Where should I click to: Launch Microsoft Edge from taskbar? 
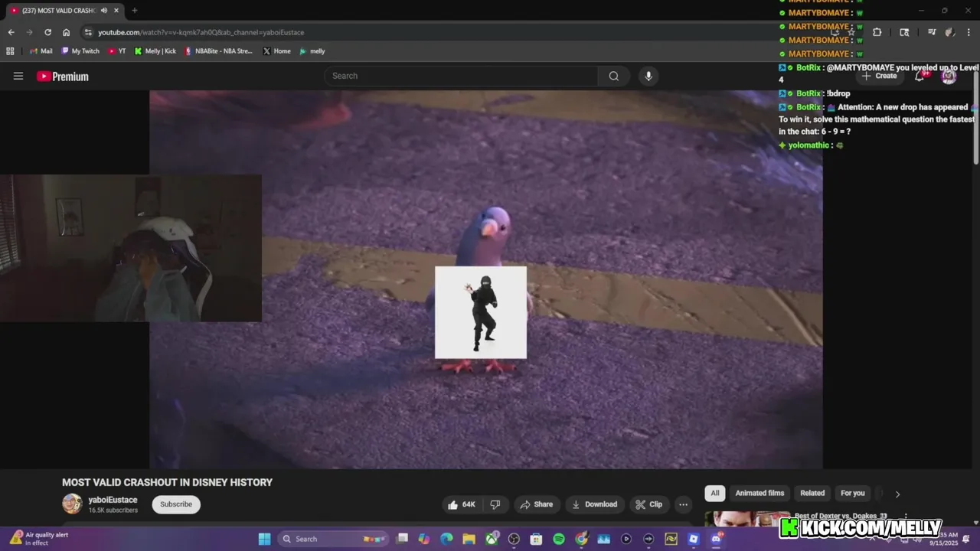pyautogui.click(x=446, y=539)
